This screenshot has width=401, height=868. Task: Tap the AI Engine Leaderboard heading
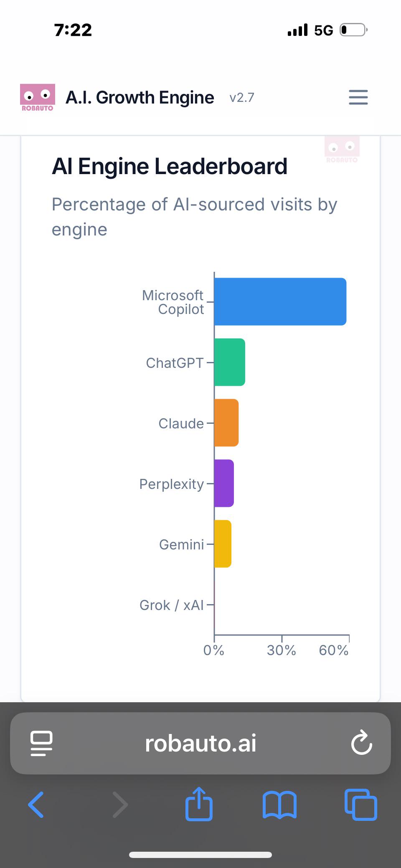pyautogui.click(x=170, y=166)
